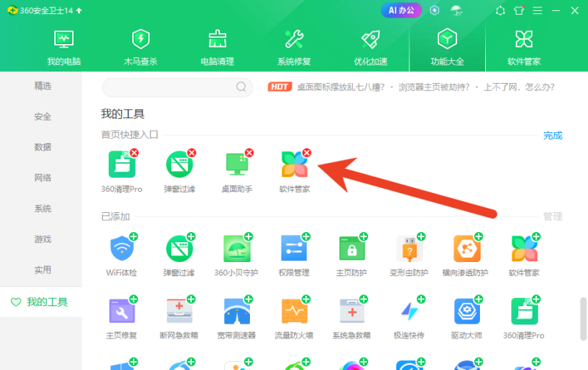Click 完成 to finish editing

(x=553, y=136)
